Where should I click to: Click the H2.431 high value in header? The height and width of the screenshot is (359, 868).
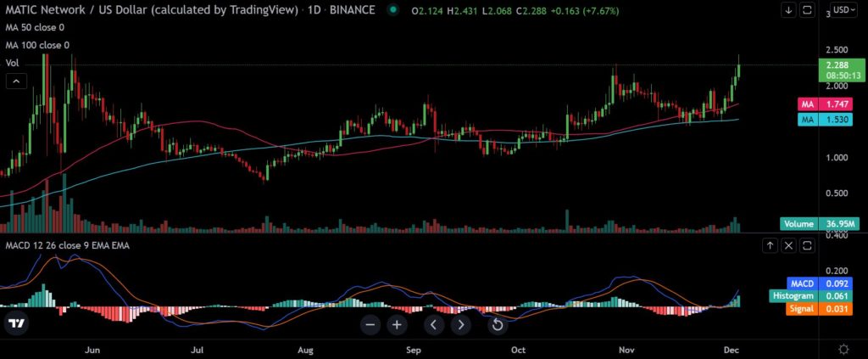(462, 10)
